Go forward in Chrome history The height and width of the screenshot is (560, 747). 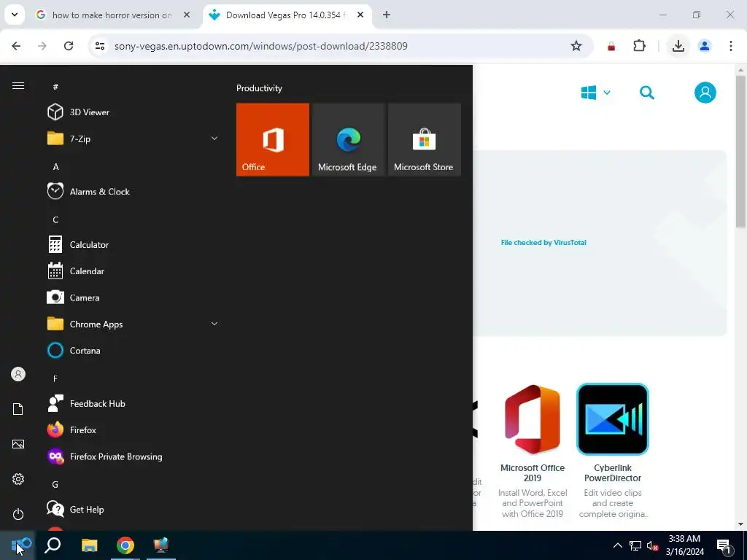click(42, 46)
